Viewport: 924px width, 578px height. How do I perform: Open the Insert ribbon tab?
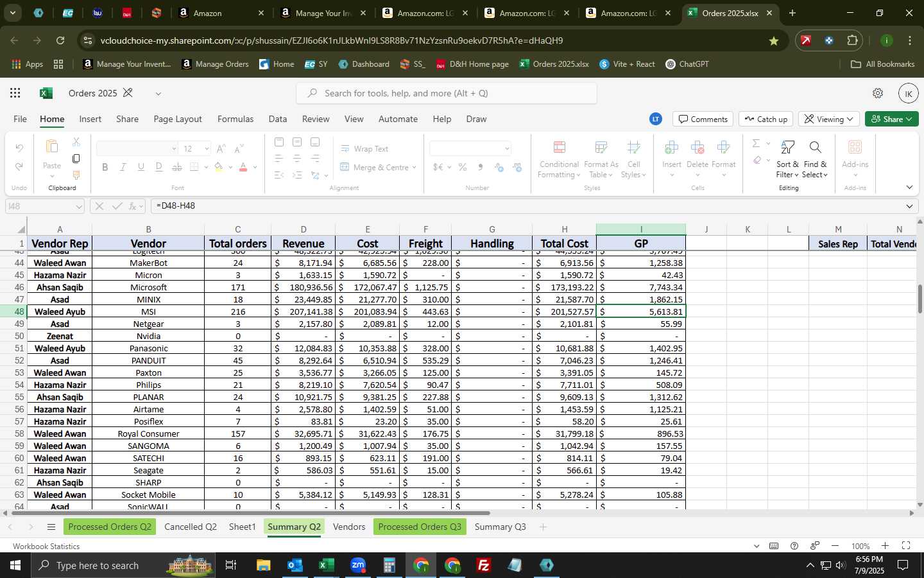[x=90, y=119]
